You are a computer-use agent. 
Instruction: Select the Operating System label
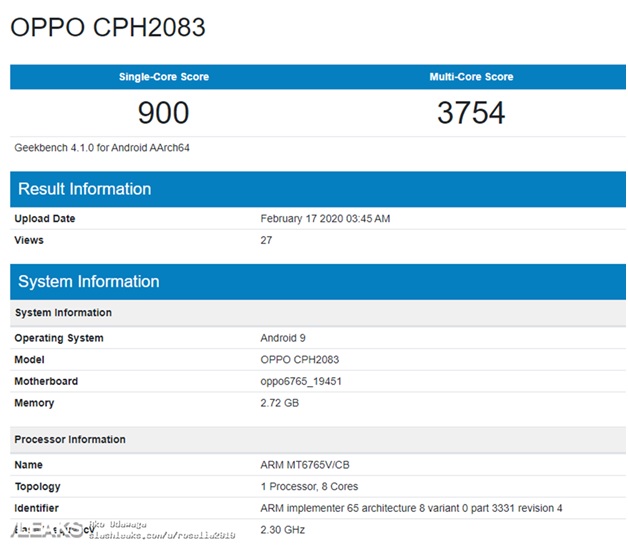59,338
